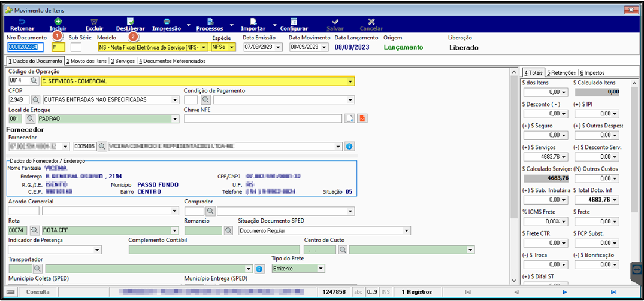Screen dimensions: 644x301
Task: Click the Cancelar X icon
Action: 371,22
